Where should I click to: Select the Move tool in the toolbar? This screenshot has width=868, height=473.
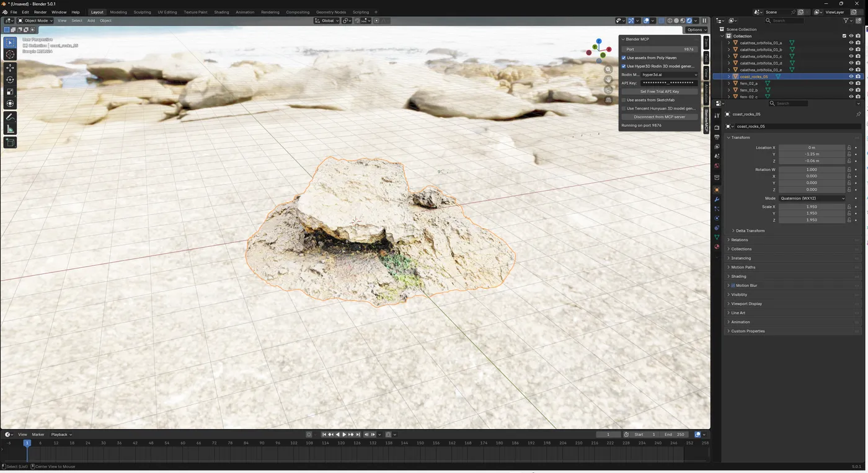10,68
